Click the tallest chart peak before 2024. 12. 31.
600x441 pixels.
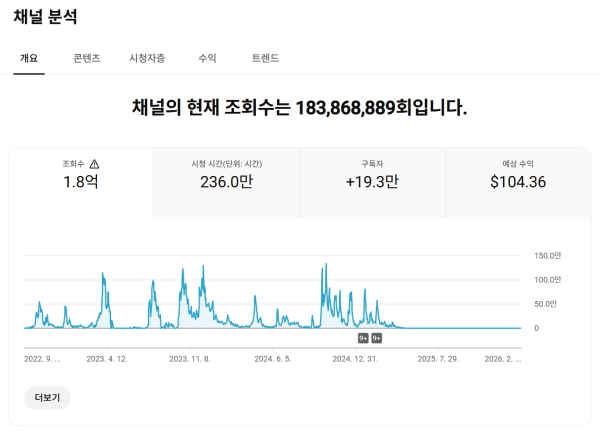326,266
